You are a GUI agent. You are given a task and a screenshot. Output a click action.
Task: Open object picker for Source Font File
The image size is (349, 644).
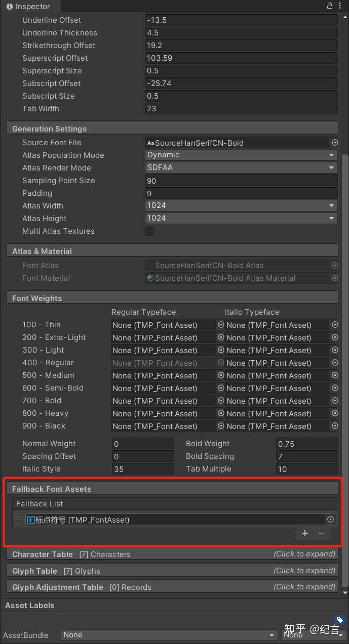[334, 143]
